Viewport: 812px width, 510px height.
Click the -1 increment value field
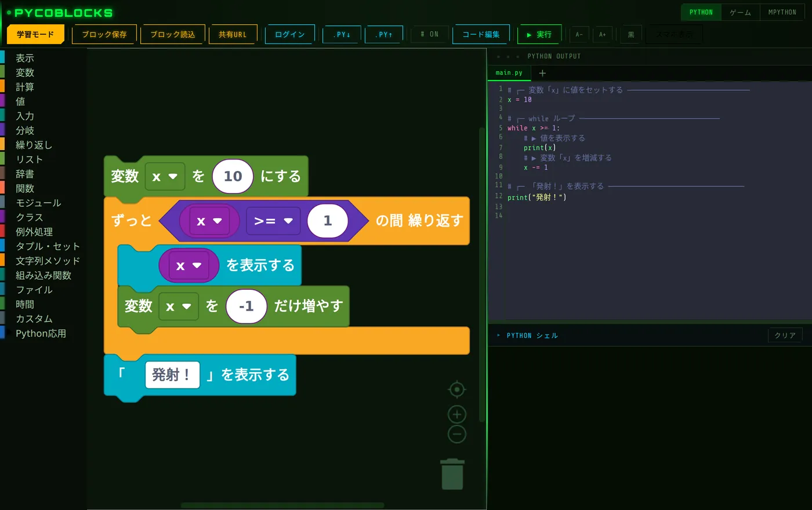coord(246,306)
